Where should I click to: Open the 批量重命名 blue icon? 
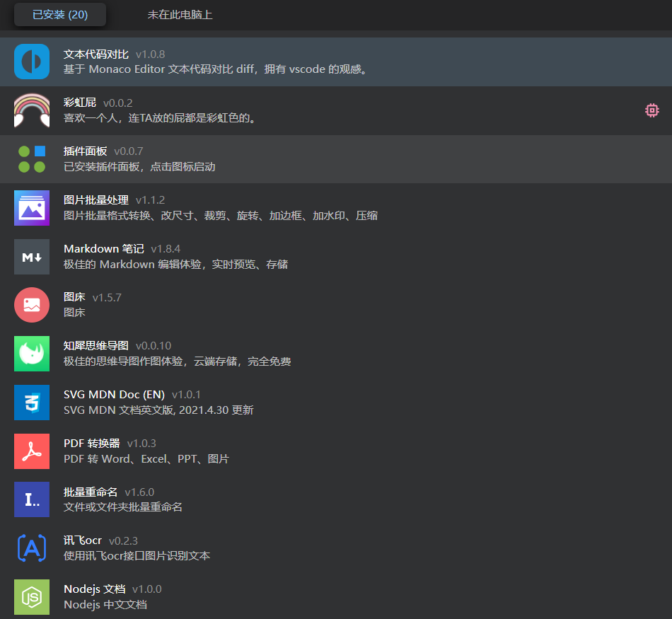click(32, 499)
